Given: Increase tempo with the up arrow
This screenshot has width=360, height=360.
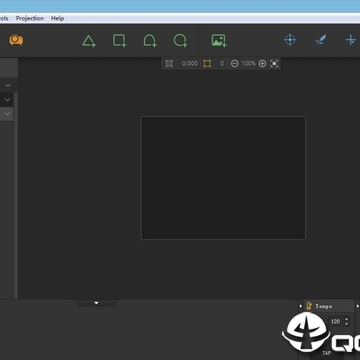Looking at the screenshot, I should [x=347, y=319].
